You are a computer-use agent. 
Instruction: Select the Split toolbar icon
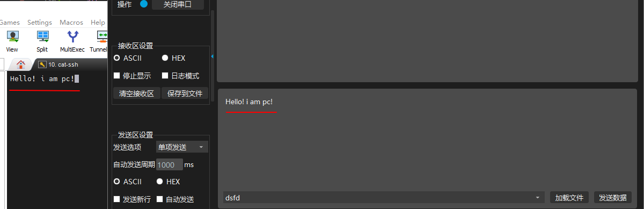(42, 41)
